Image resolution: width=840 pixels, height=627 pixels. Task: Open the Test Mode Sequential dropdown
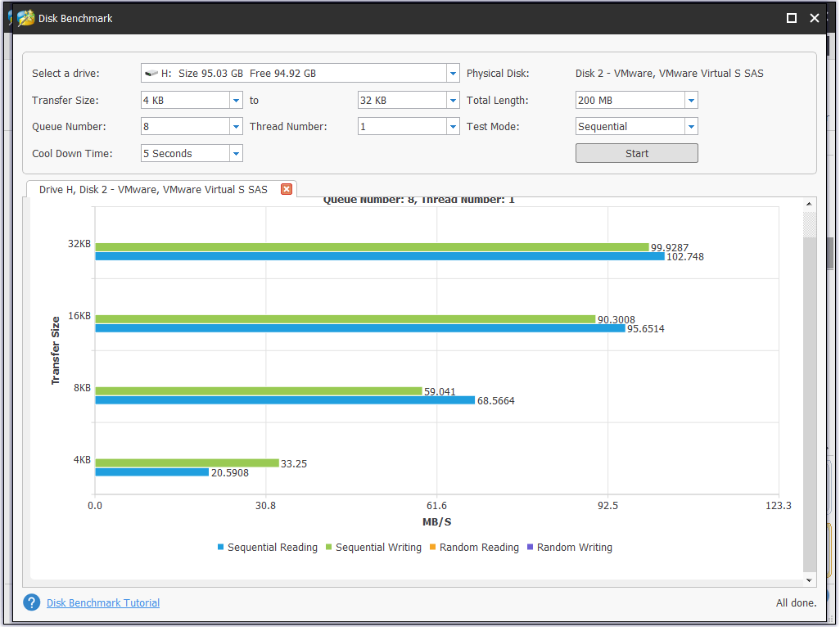691,127
